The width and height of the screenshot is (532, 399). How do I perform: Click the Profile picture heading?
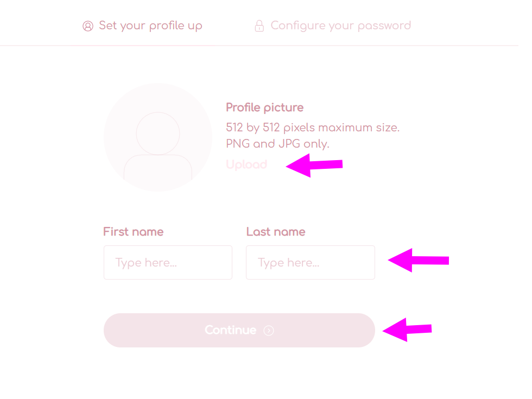(x=265, y=107)
